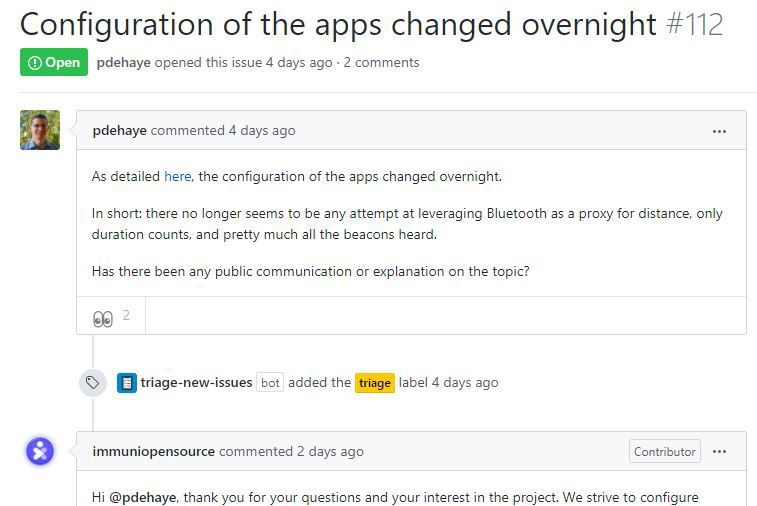The width and height of the screenshot is (757, 506).
Task: Click the yellow triage label
Action: click(375, 383)
